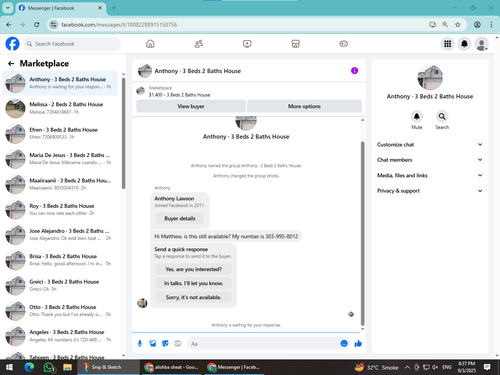The image size is (500, 375).
Task: Go to the Home feed icon
Action: point(150,44)
